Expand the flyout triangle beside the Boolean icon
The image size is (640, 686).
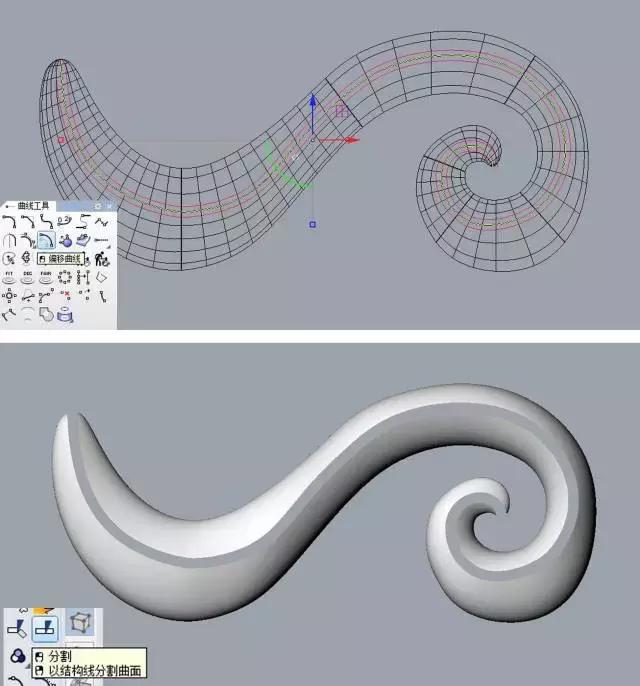(x=27, y=666)
